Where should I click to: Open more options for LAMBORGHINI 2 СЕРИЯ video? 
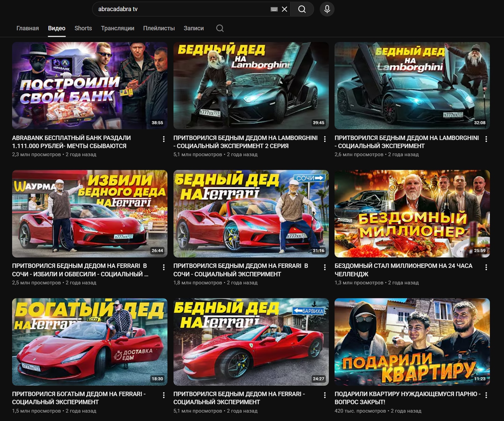(x=325, y=139)
